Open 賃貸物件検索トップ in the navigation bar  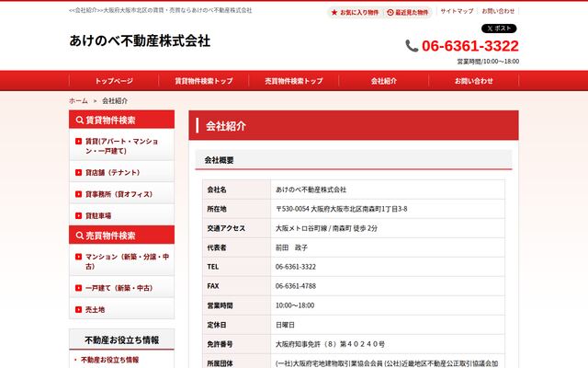click(x=204, y=81)
